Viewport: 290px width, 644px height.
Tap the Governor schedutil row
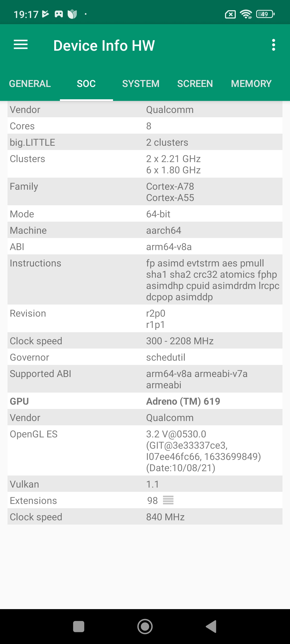click(x=145, y=357)
